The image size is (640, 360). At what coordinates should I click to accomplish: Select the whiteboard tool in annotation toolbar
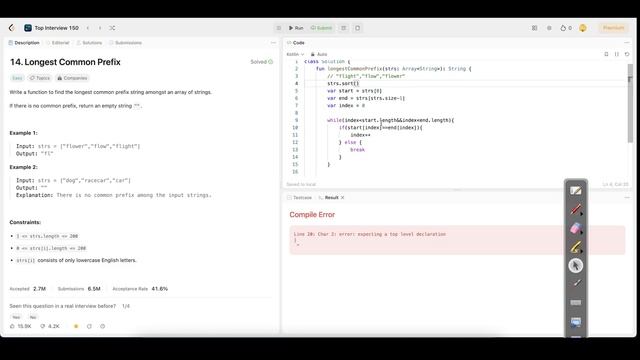[576, 191]
